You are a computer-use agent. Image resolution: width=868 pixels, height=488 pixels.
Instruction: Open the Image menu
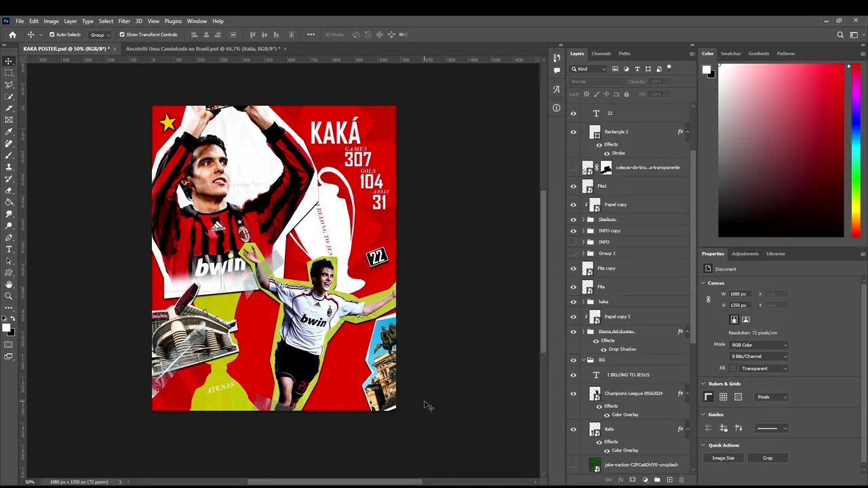[x=51, y=21]
